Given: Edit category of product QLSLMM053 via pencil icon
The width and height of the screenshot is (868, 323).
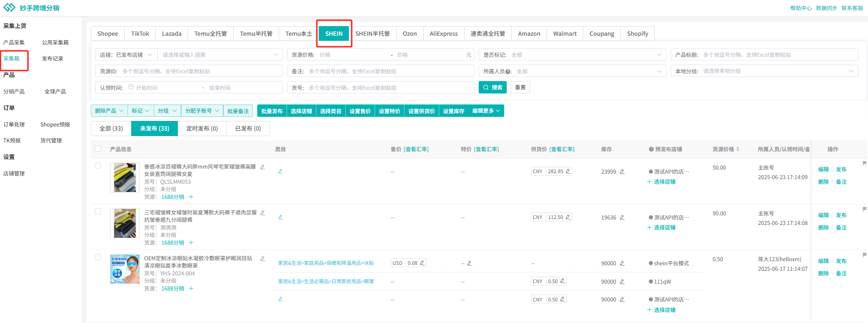Looking at the screenshot, I should (281, 171).
